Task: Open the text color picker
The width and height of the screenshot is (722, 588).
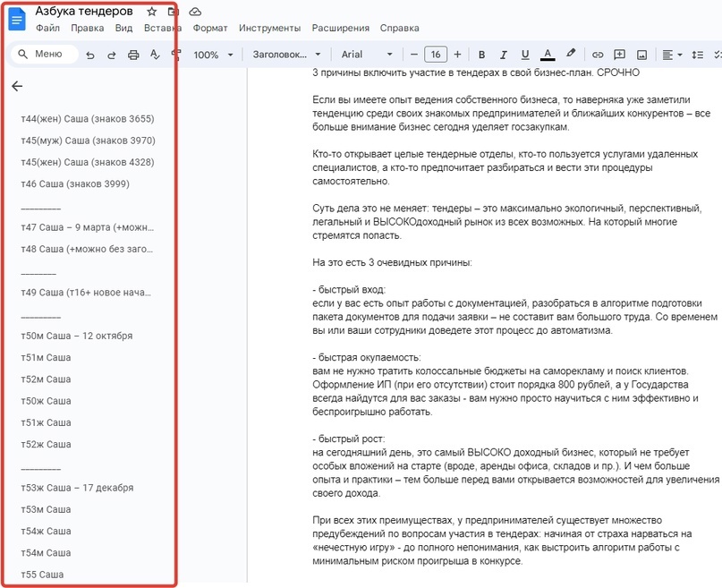Action: click(x=547, y=55)
